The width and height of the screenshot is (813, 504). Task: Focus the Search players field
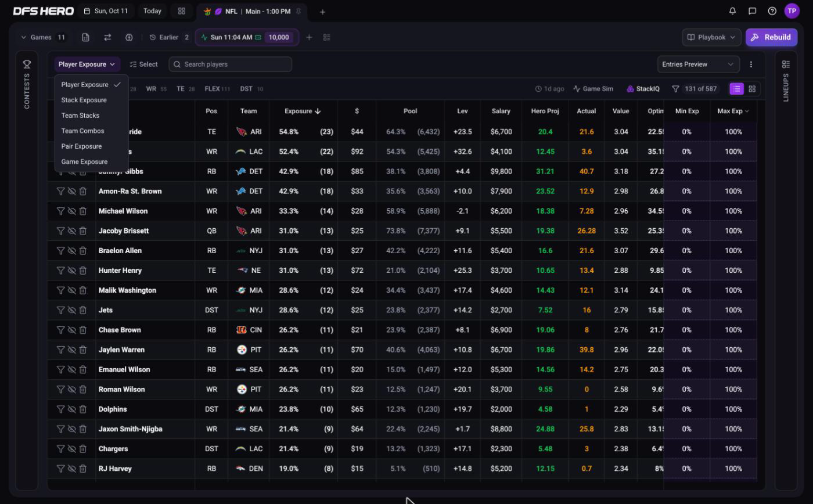click(x=231, y=64)
